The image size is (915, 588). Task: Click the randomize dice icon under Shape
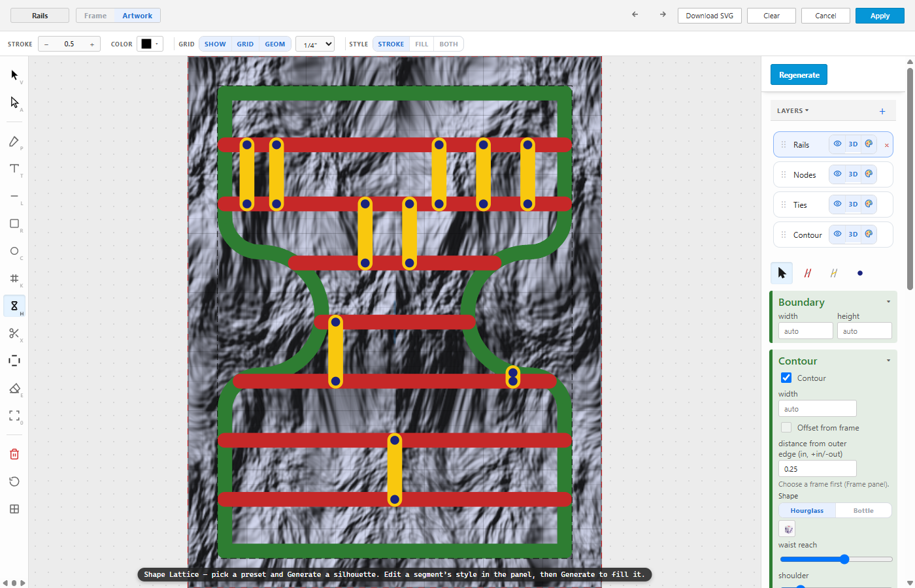(x=788, y=529)
